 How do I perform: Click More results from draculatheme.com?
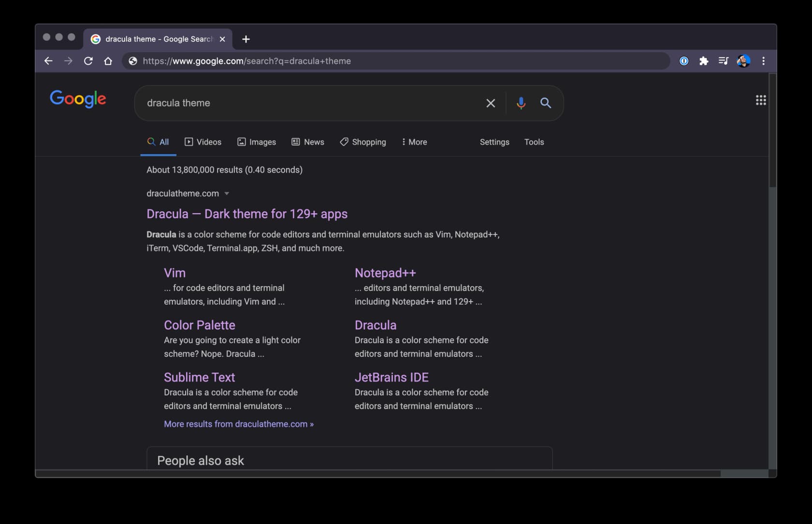(239, 424)
